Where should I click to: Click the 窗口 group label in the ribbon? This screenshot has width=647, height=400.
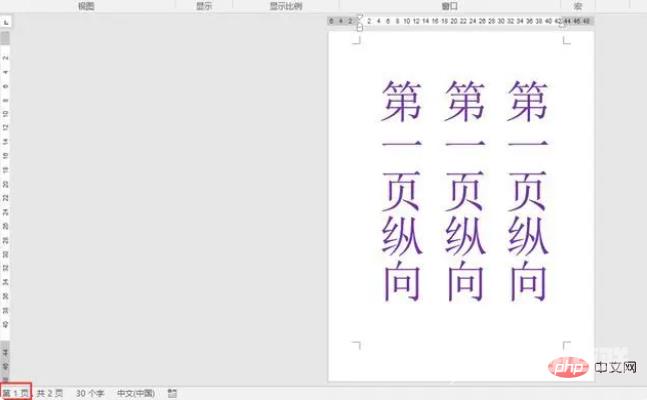449,5
